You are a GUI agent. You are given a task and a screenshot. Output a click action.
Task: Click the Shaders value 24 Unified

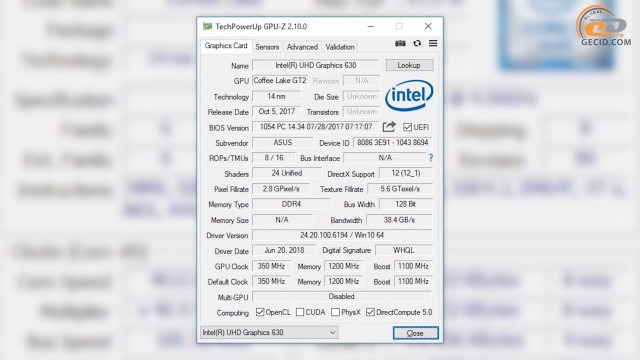[x=287, y=173]
